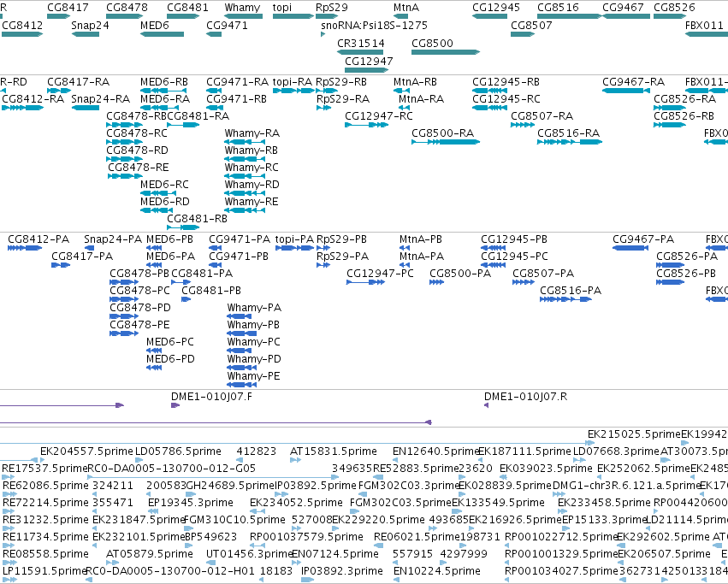This screenshot has height=584, width=728.
Task: Click the MED6-PD protein label
Action: tap(170, 359)
